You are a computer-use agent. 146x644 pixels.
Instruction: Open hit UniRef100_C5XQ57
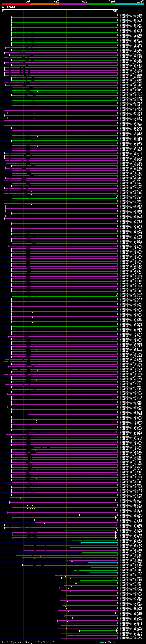131,17
